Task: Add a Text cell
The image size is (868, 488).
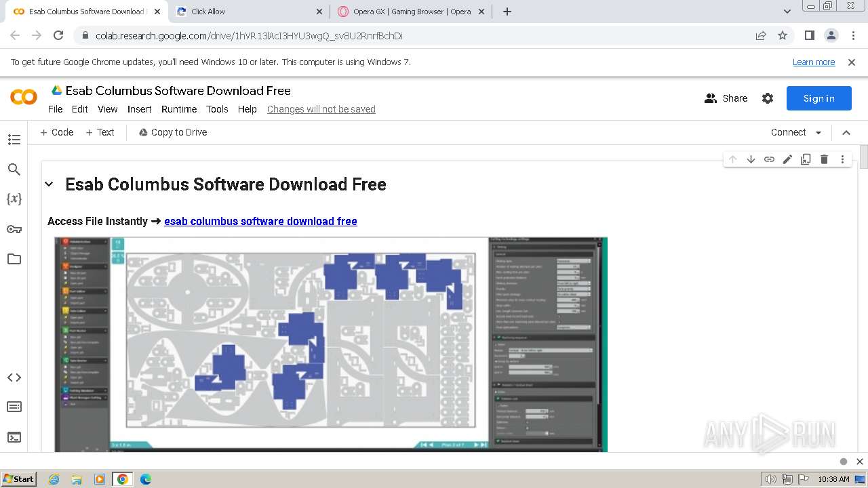Action: pyautogui.click(x=100, y=133)
